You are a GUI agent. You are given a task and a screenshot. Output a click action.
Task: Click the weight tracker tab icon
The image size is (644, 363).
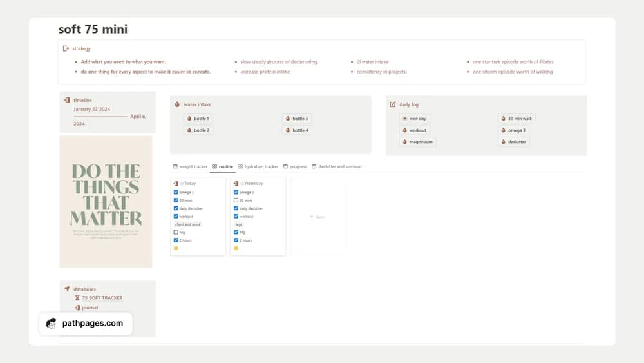175,166
